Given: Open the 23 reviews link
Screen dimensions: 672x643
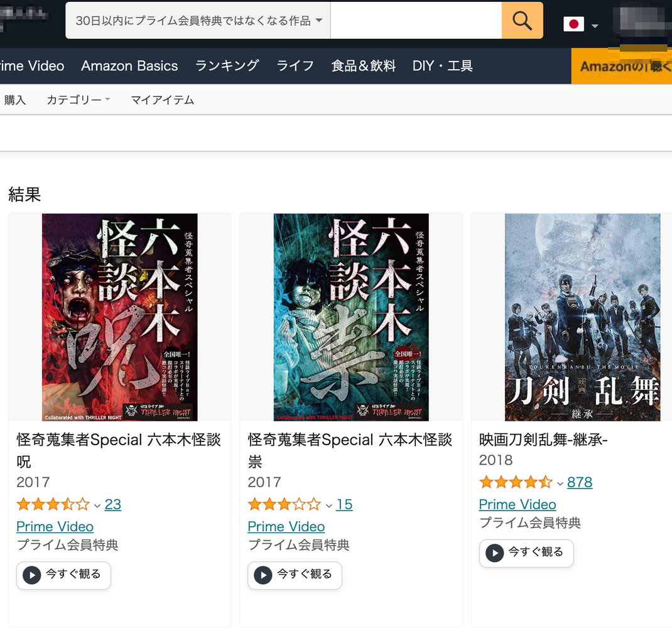Looking at the screenshot, I should coord(112,504).
